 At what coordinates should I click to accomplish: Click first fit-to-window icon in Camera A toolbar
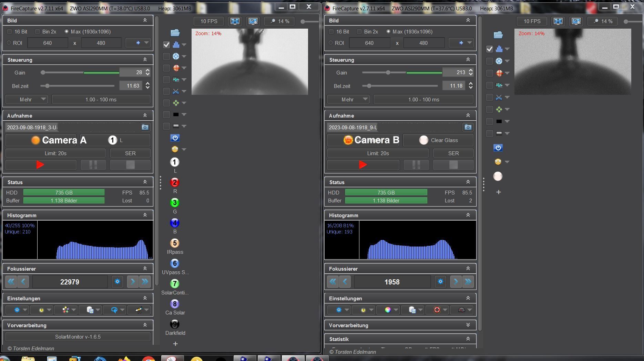click(x=235, y=21)
